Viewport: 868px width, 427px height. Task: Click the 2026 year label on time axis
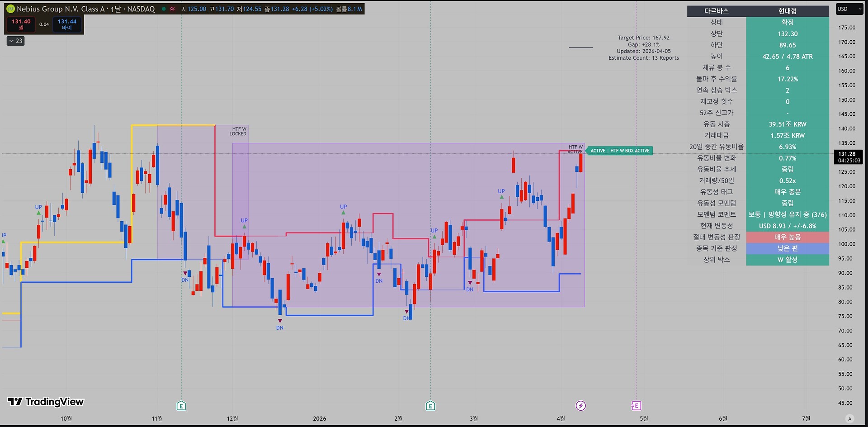click(x=320, y=419)
